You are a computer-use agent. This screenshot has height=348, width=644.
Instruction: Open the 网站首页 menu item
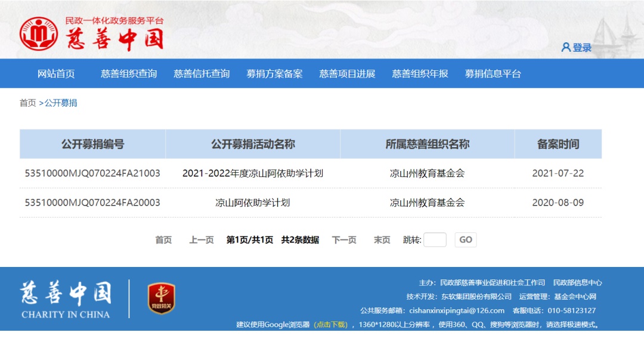pyautogui.click(x=56, y=74)
